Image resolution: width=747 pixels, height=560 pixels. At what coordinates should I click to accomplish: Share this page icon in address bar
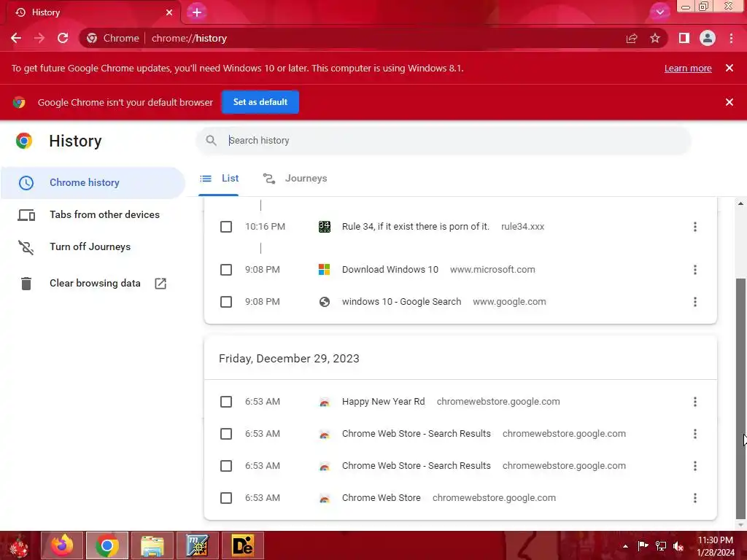(632, 38)
